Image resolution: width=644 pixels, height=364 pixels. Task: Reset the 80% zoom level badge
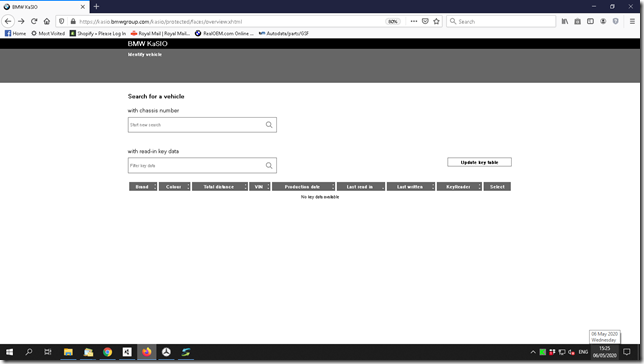[x=393, y=21]
